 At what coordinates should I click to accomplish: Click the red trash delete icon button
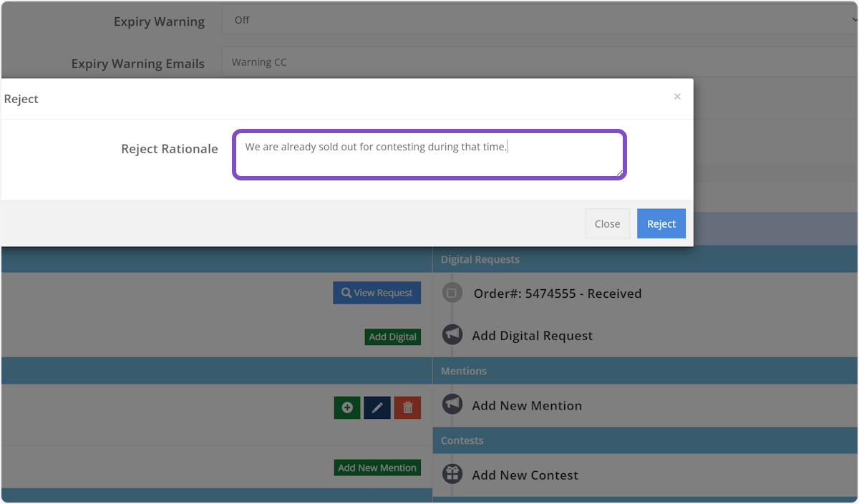(407, 407)
